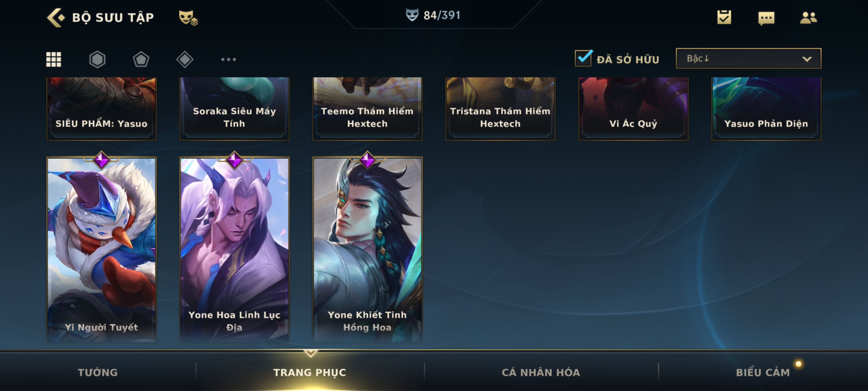Uncheck the ĐÃ SỞ HỮU checkbox
Image resolution: width=868 pixels, height=391 pixels.
click(x=583, y=58)
